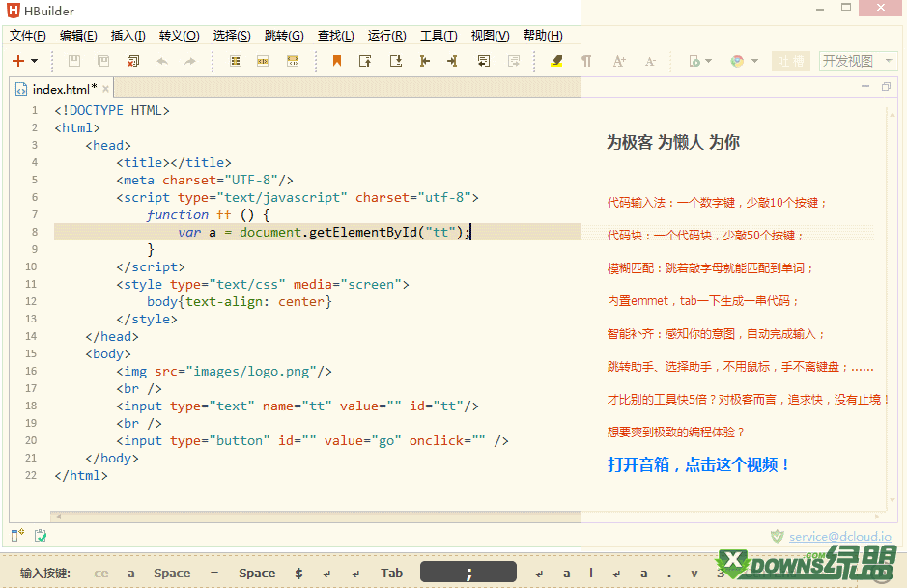
Task: Click the highlighted semicolon key in the keystroke bar
Action: coord(468,573)
